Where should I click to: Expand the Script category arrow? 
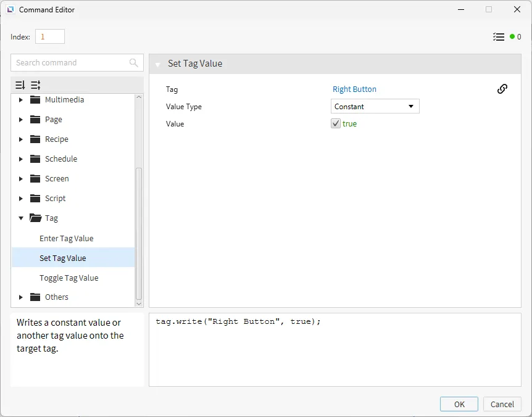tap(21, 199)
